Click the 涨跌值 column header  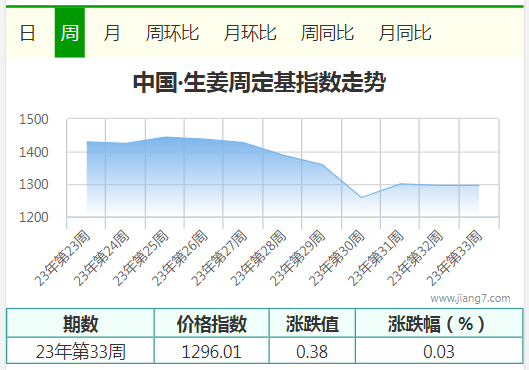coord(312,323)
